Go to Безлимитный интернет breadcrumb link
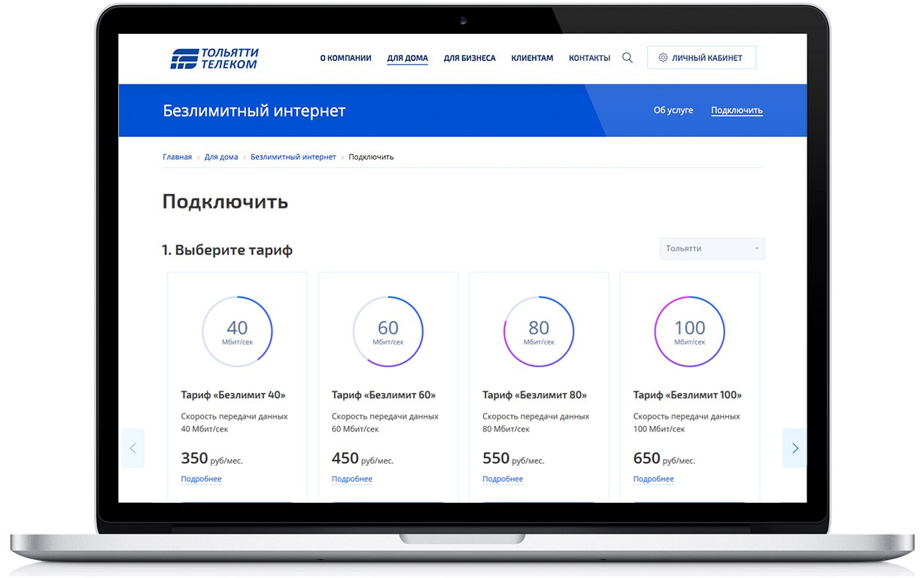The width and height of the screenshot is (924, 578). (293, 157)
